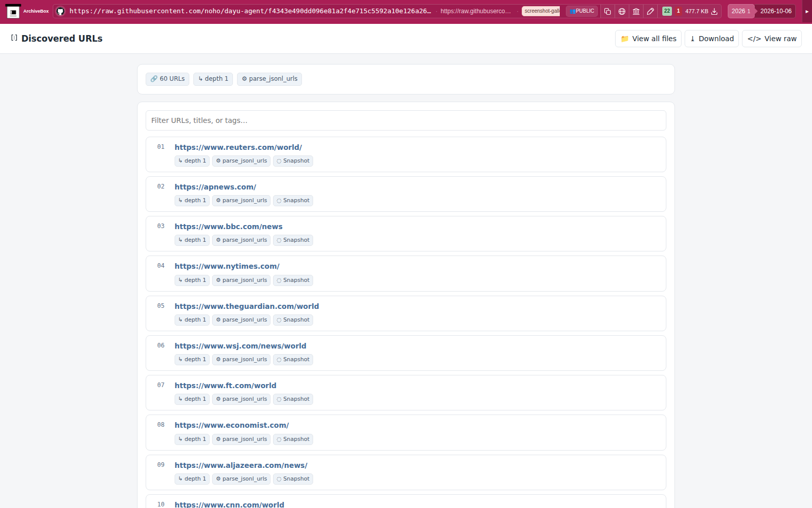The image size is (812, 508).
Task: Open the cnn.com/world link
Action: (x=229, y=504)
